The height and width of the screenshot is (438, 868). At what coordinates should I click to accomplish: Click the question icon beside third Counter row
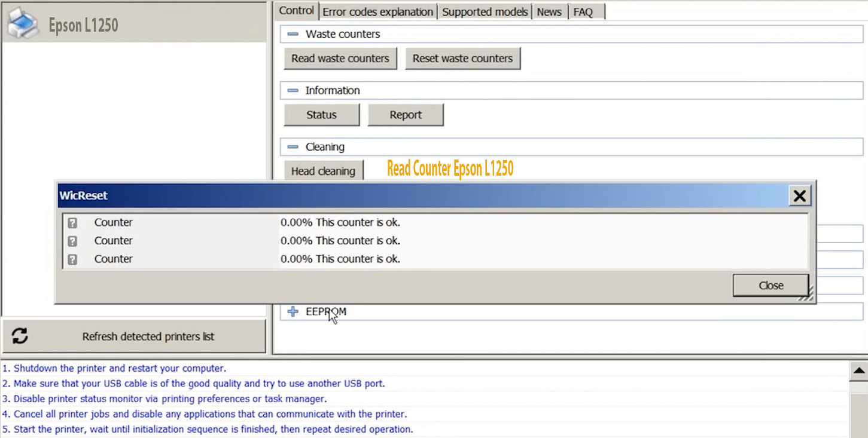click(x=72, y=259)
